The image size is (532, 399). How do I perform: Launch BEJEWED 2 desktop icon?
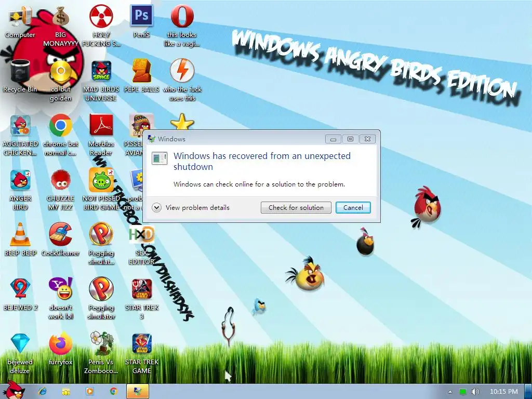[20, 294]
